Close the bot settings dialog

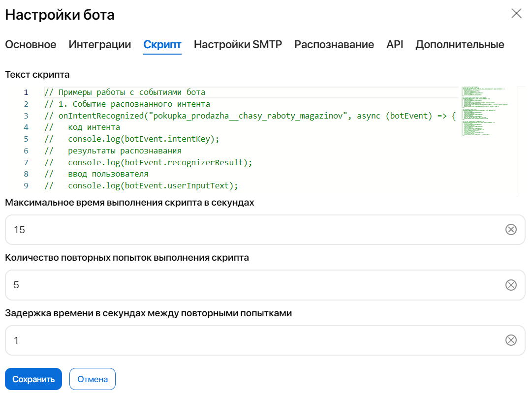point(516,14)
